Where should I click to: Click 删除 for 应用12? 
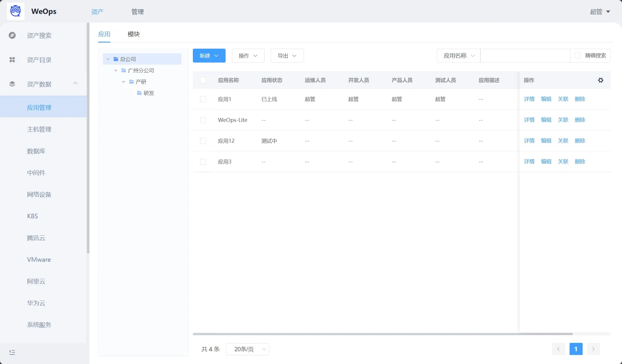click(x=580, y=141)
